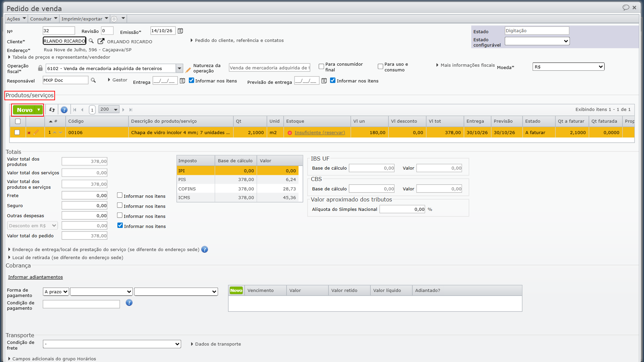Open the Previsão de entrega calendar
The width and height of the screenshot is (644, 362).
click(324, 81)
